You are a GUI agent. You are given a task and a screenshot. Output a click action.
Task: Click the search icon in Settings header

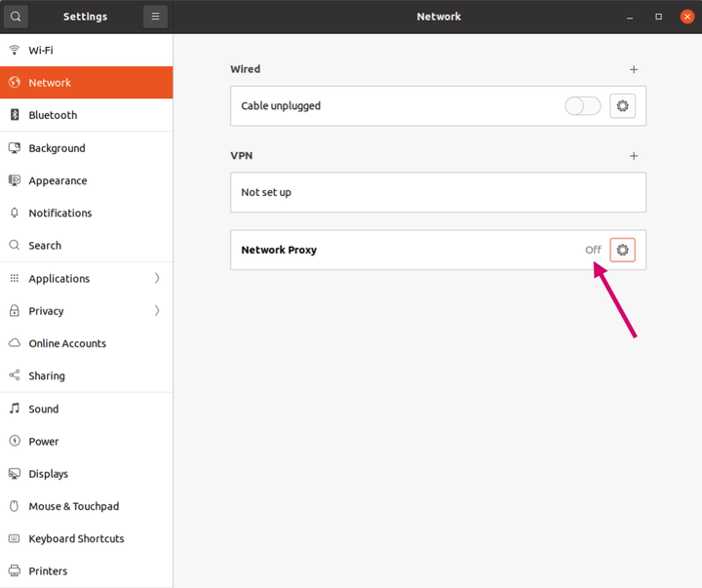[16, 17]
